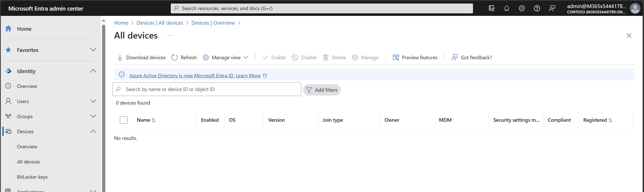Click the Overview info icon in sidebar
Image resolution: width=644 pixels, height=192 pixels.
tap(8, 86)
